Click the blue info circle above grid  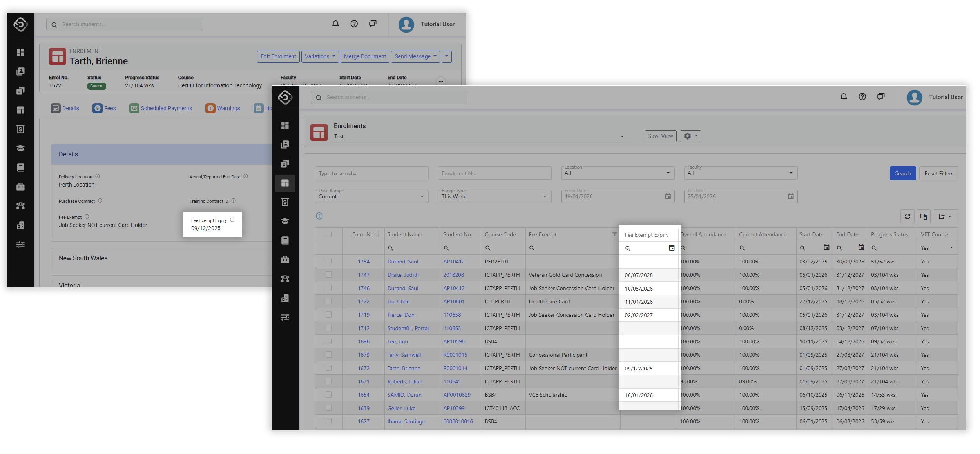(x=319, y=216)
